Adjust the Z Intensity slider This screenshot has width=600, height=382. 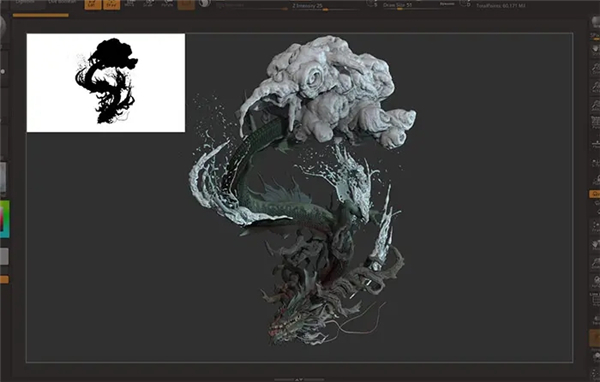pyautogui.click(x=324, y=7)
